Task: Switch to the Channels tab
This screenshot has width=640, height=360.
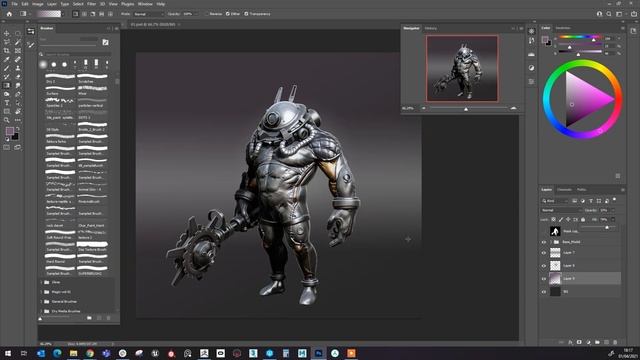Action: [x=564, y=190]
